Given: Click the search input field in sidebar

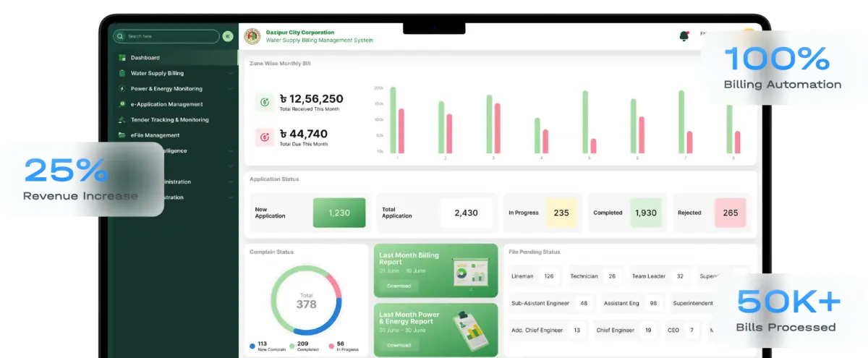Looking at the screenshot, I should pos(171,36).
